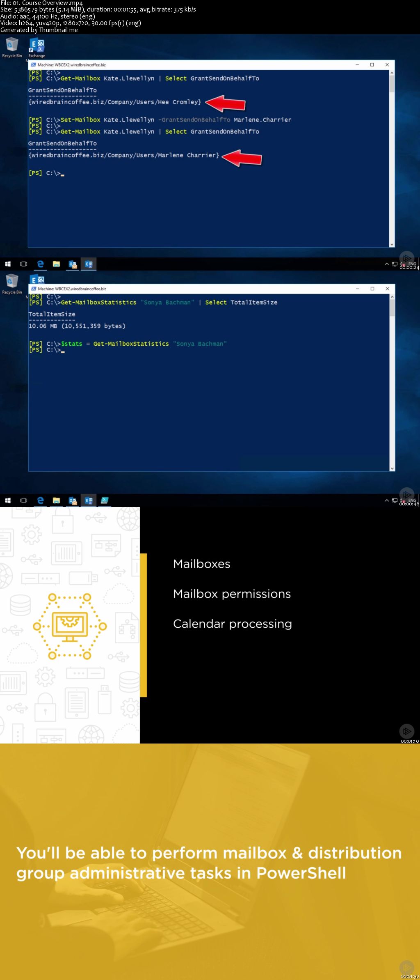
Task: Click the Mailbox permissions slide bullet
Action: pyautogui.click(x=232, y=594)
